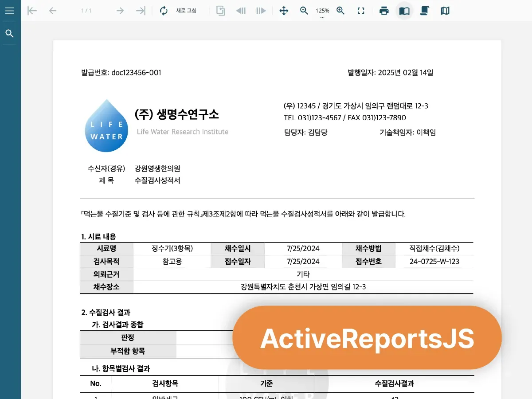Image resolution: width=532 pixels, height=399 pixels.
Task: Switch to galley view mode
Action: [445, 11]
